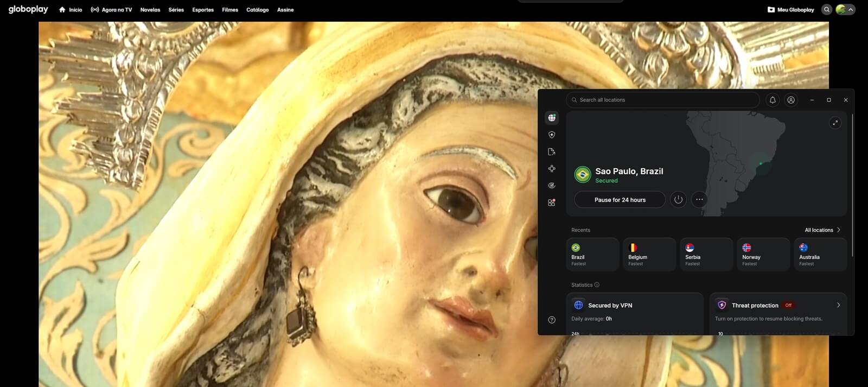Click the 'Secured' status text
868x387 pixels.
tap(607, 181)
